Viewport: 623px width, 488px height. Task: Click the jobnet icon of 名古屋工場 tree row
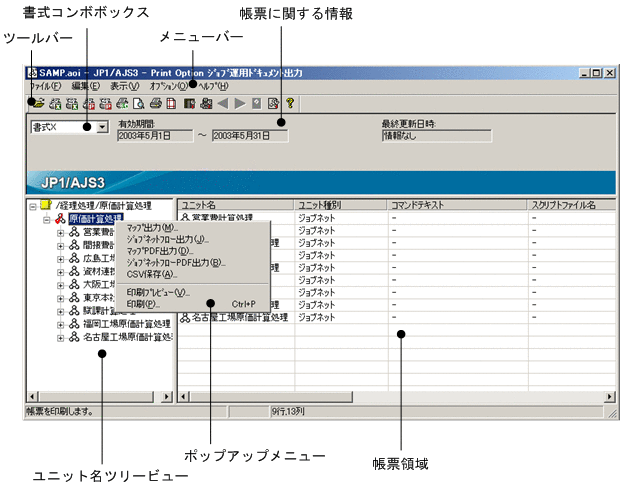[x=74, y=337]
